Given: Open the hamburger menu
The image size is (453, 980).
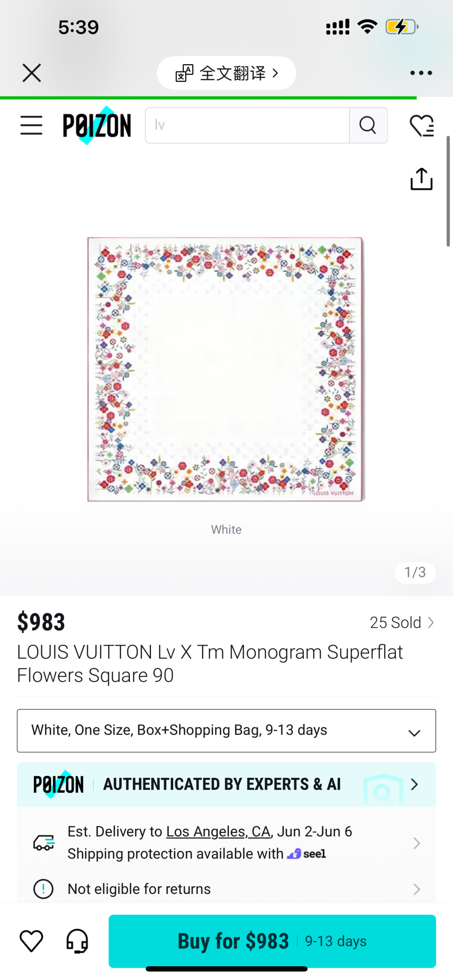Looking at the screenshot, I should point(31,125).
